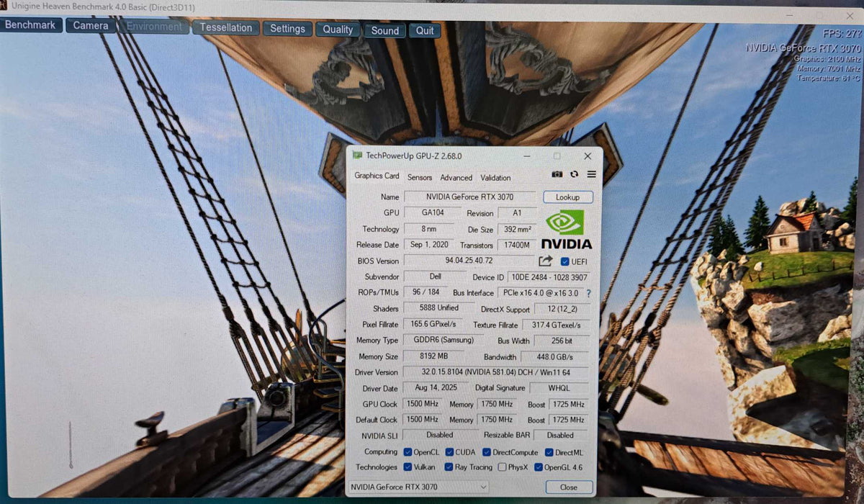Screen dimensions: 864x504
Task: Take a GPU-Z screenshot with camera icon
Action: [x=557, y=174]
